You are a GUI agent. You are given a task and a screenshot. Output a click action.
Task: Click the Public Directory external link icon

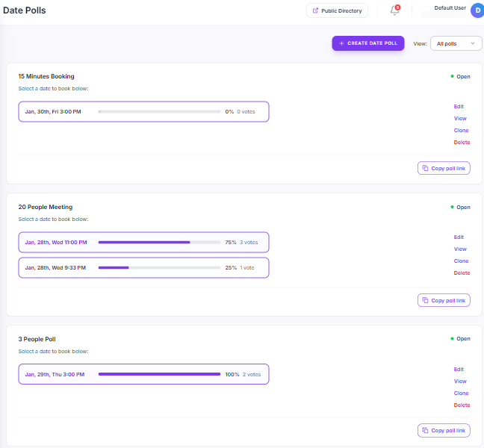click(x=315, y=10)
